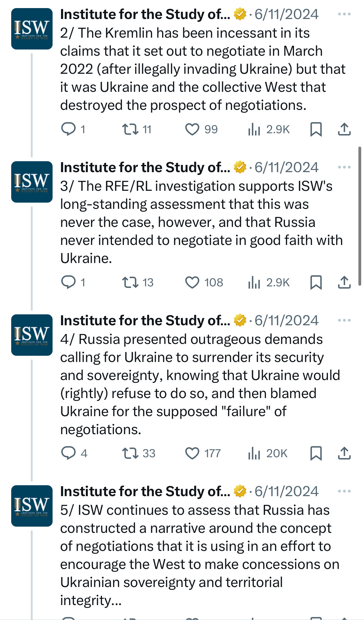Viewport: 364px width, 620px height.
Task: View analytics showing 2.9K on 3/ RFE/RL tweet
Action: [x=269, y=282]
